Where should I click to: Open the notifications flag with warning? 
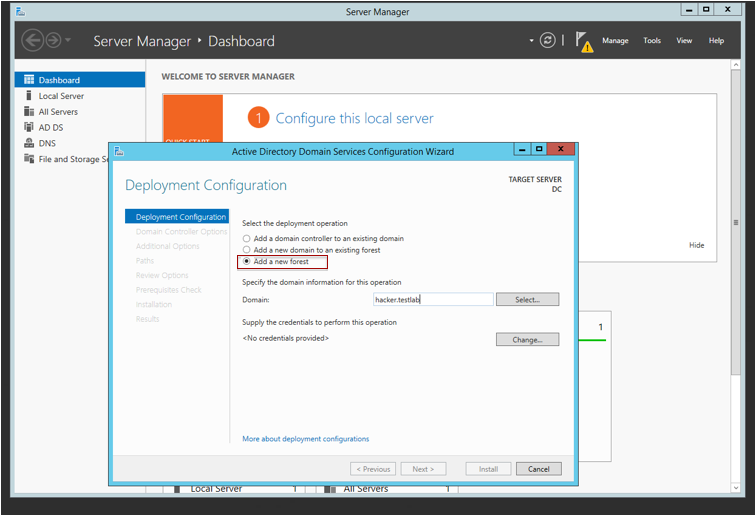[x=583, y=41]
